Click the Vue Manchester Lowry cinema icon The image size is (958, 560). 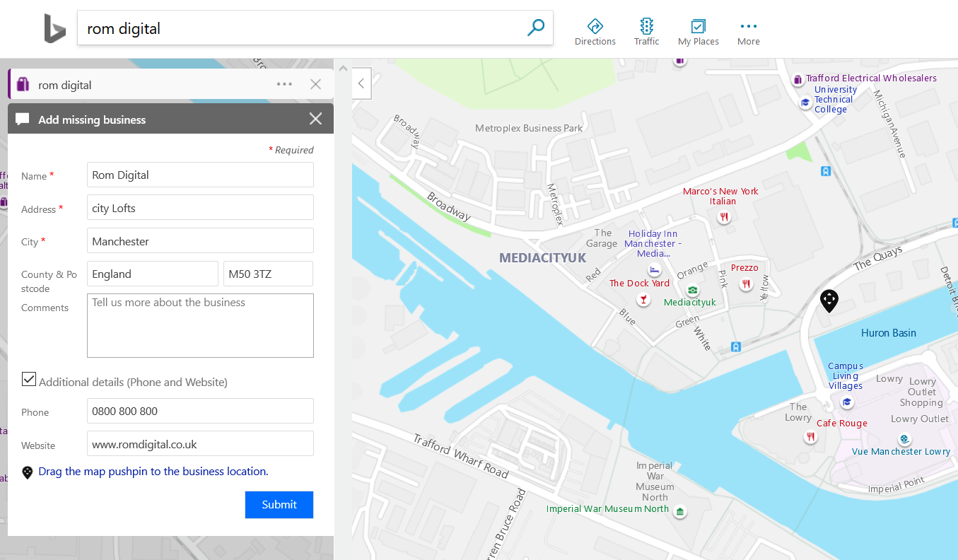click(x=904, y=438)
